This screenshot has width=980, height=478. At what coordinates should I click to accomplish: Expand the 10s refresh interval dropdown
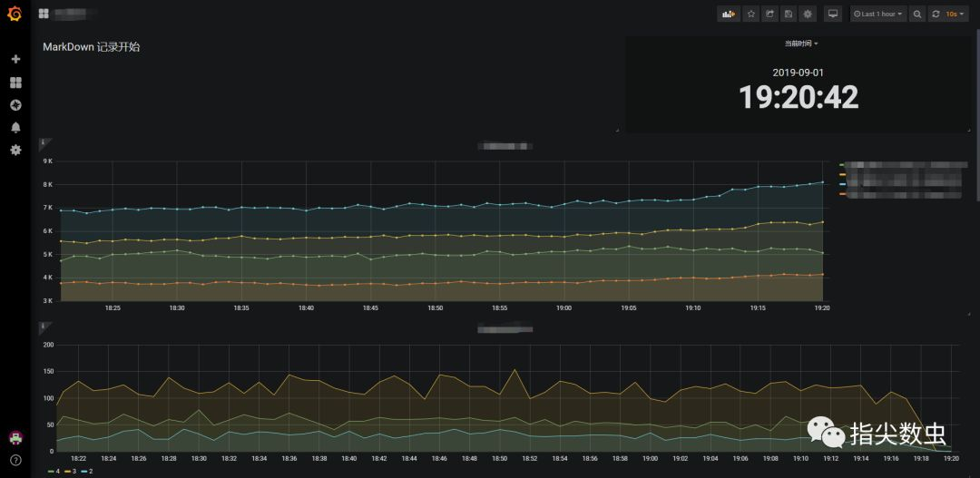(955, 14)
